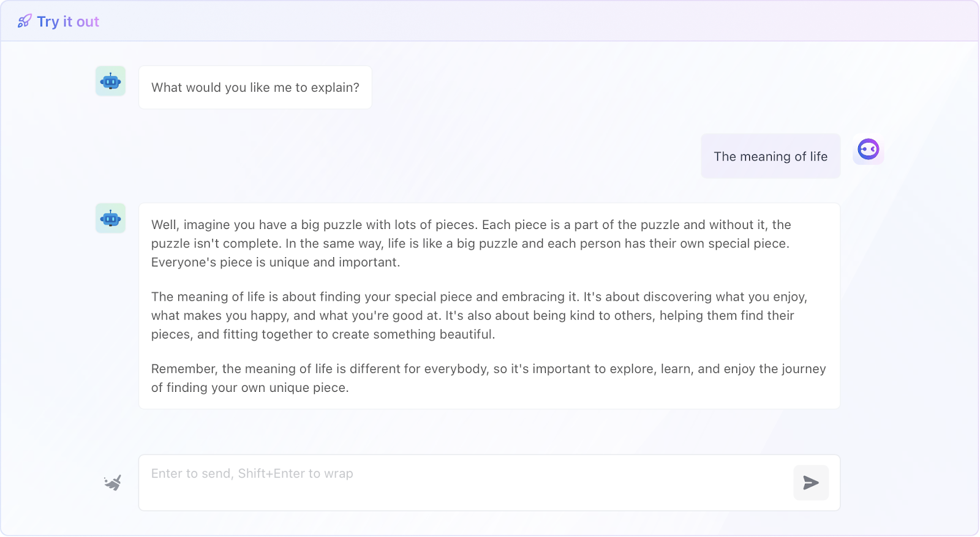Viewport: 980px width, 537px height.
Task: Click the sentence 'Everyone's piece is unique and important.'
Action: 276,262
